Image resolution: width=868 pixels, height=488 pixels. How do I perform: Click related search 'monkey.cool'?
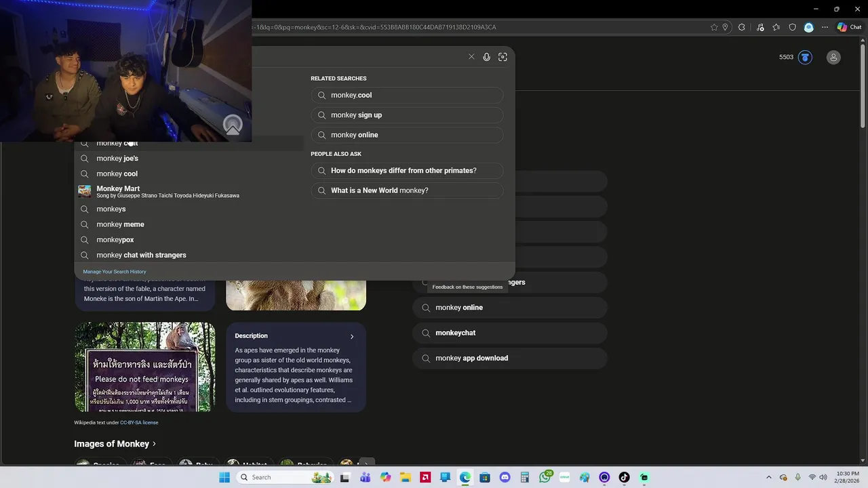(x=408, y=96)
